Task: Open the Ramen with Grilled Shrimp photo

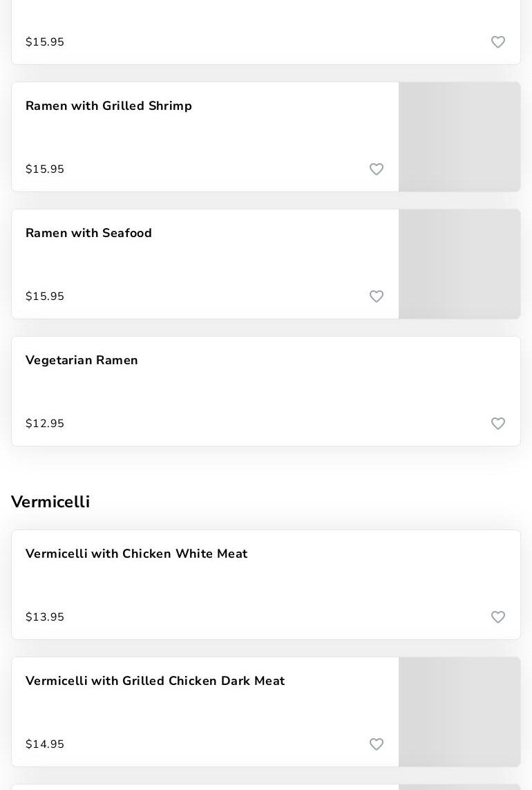Action: (x=459, y=137)
